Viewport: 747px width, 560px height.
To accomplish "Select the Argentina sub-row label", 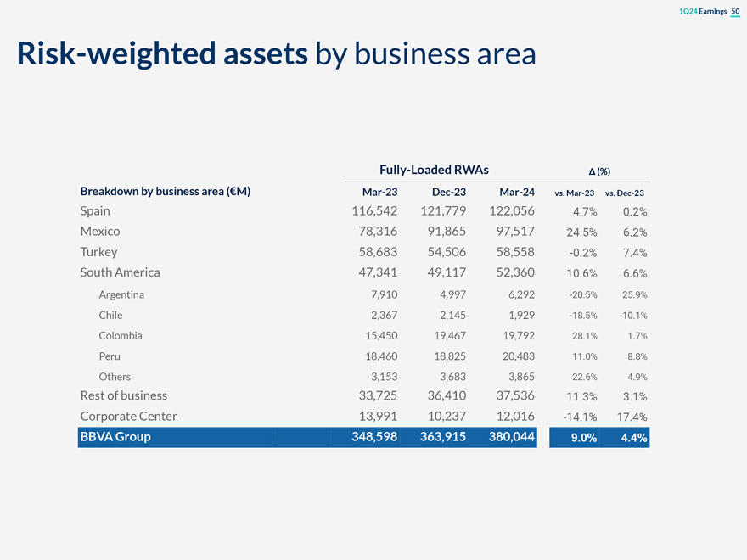I will pos(121,294).
